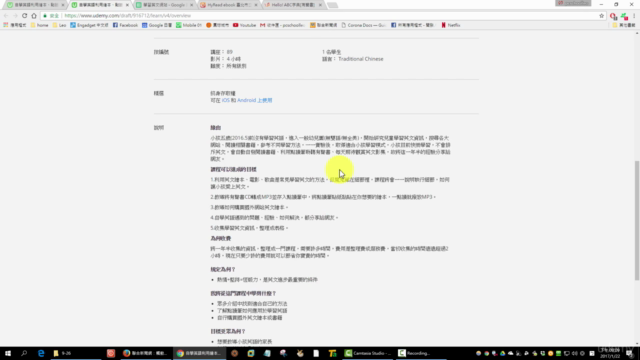This screenshot has height=360, width=640.
Task: Click the iOS link
Action: [226, 100]
